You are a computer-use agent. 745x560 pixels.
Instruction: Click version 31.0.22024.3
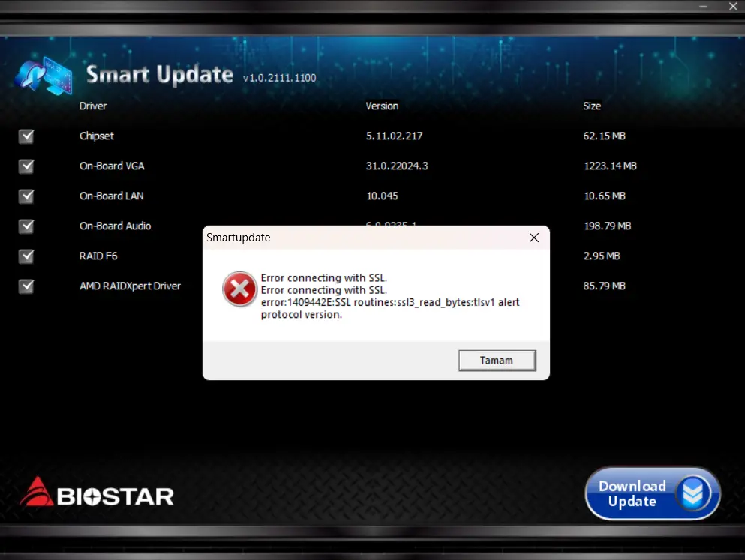pos(397,166)
